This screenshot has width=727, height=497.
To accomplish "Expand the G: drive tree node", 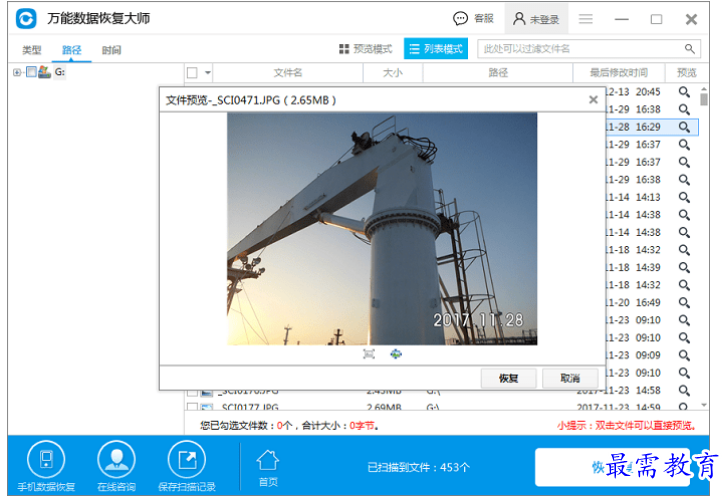I will [17, 72].
